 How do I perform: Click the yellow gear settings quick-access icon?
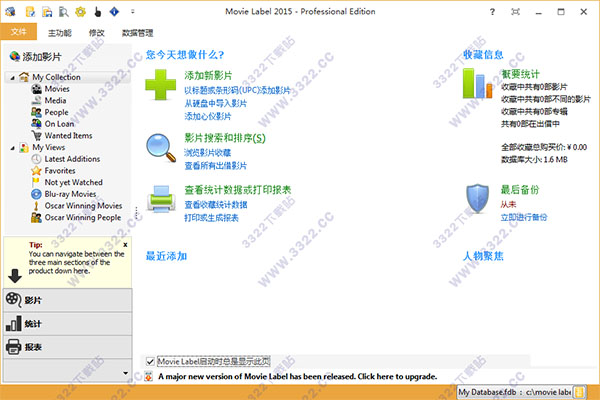(x=80, y=12)
